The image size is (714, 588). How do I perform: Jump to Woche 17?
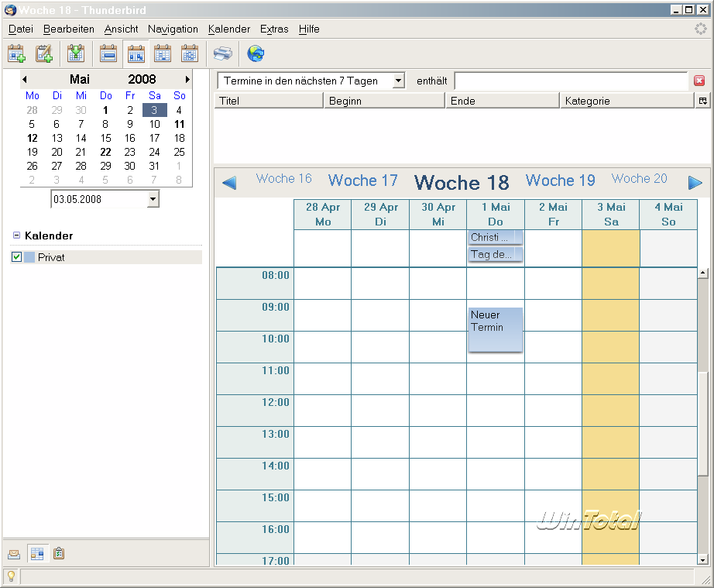pos(363,181)
